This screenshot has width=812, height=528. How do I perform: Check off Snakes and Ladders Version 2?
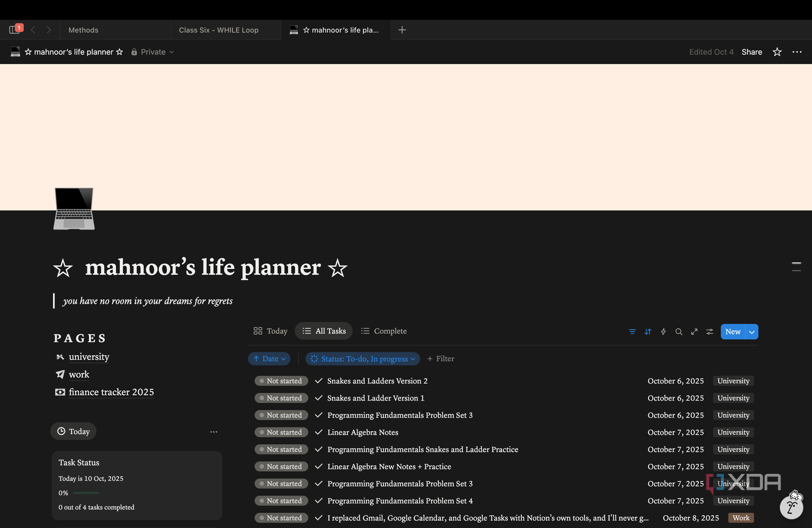[x=318, y=380]
